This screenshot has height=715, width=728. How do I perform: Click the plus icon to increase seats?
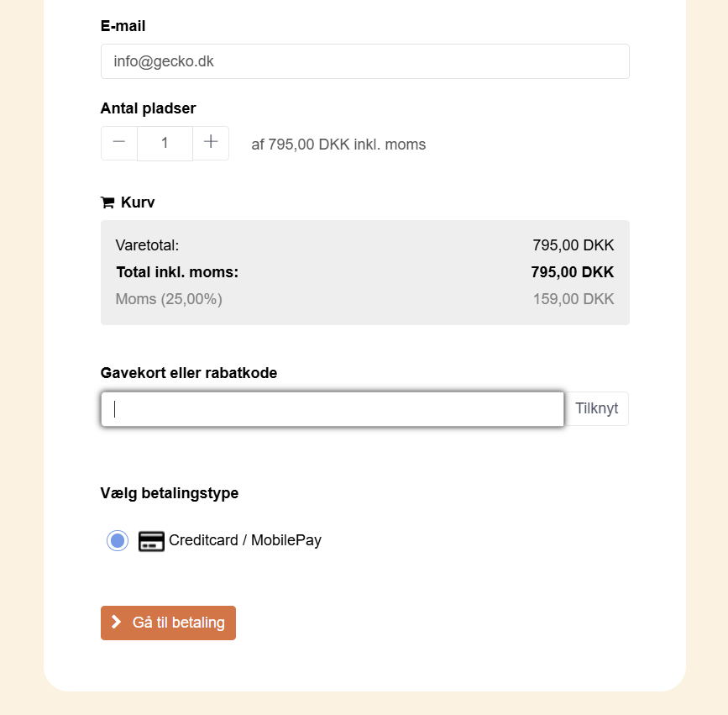pyautogui.click(x=211, y=143)
